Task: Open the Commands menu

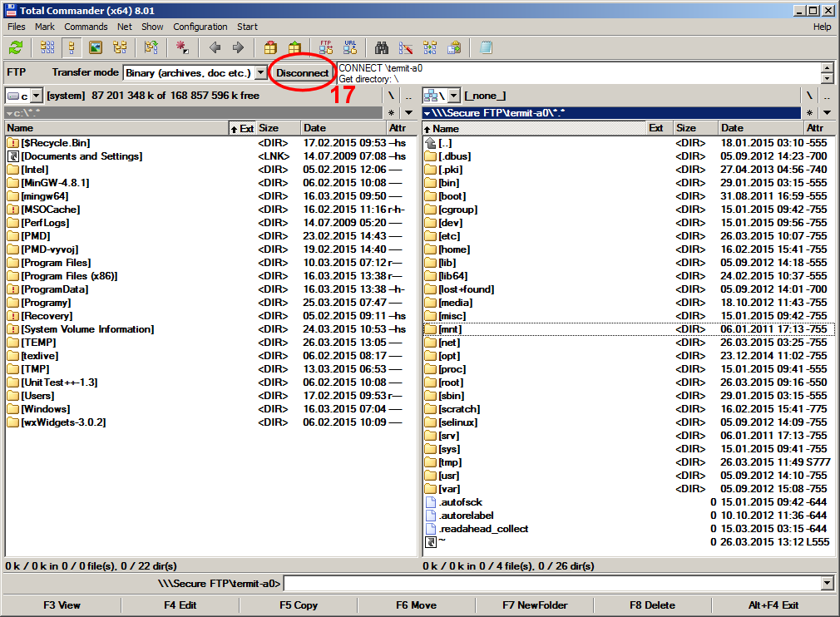Action: [86, 27]
